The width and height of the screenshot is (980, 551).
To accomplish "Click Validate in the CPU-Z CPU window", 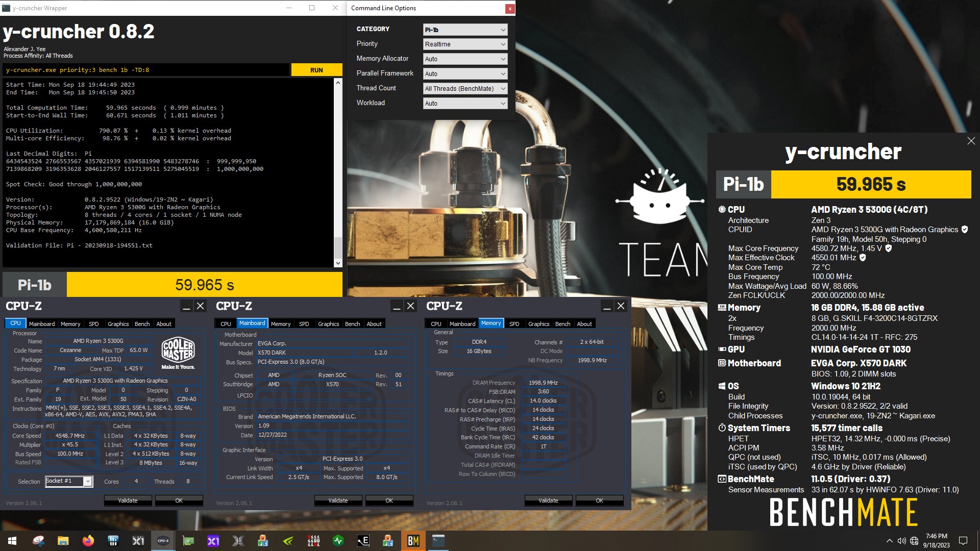I will coord(128,500).
